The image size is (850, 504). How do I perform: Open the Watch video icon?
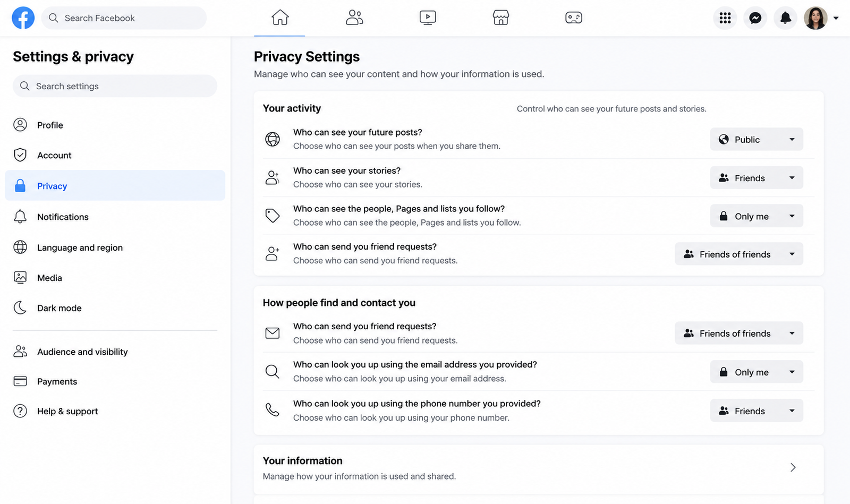[428, 18]
